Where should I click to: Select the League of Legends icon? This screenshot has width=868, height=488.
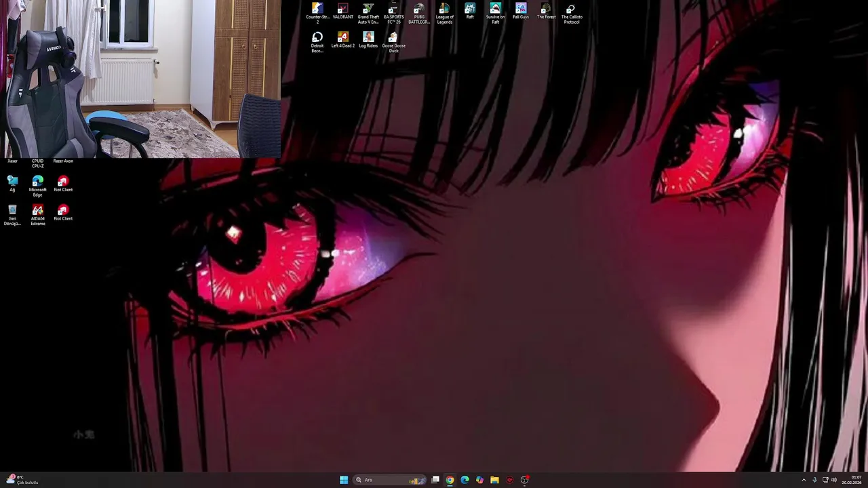(x=445, y=13)
